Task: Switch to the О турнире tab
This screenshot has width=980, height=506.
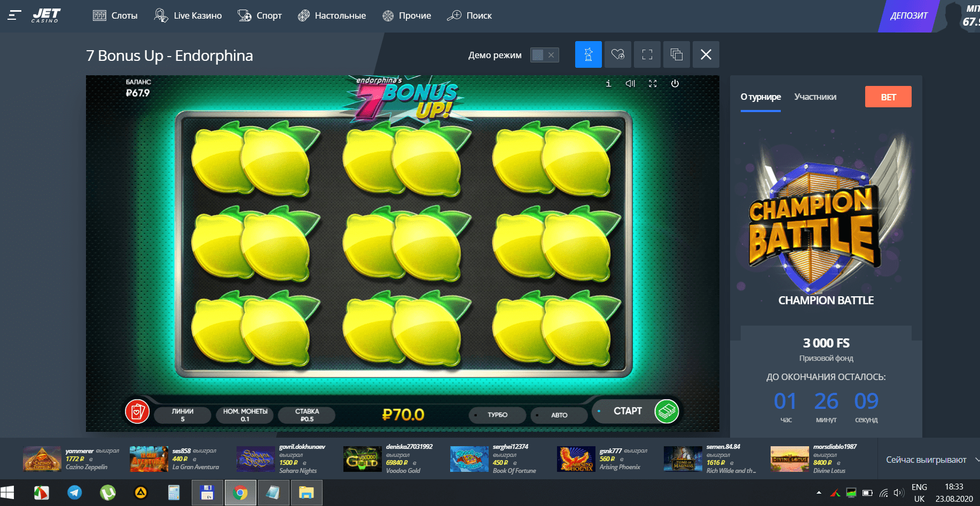Action: coord(761,97)
